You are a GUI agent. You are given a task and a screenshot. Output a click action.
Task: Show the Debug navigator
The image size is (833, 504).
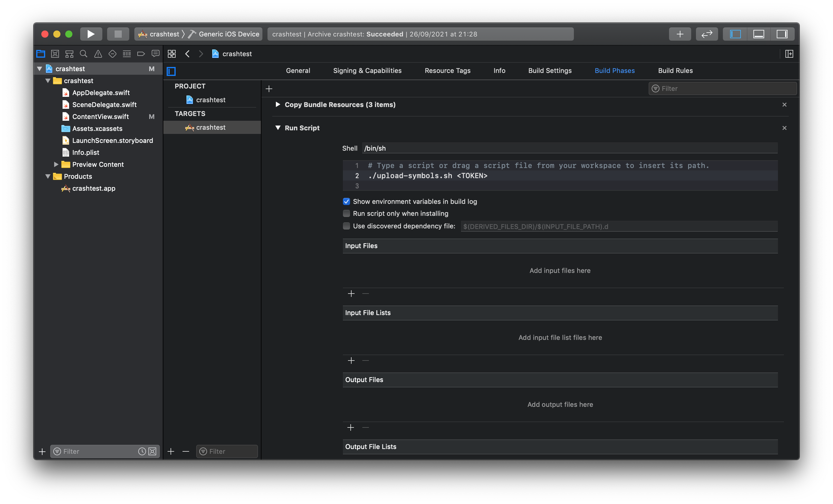point(127,54)
